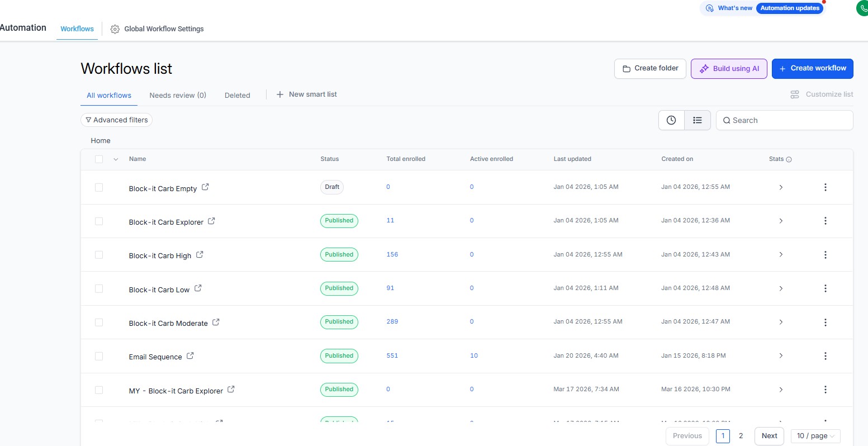Expand stats for MY - Block-it Carb Explorer

(x=781, y=390)
